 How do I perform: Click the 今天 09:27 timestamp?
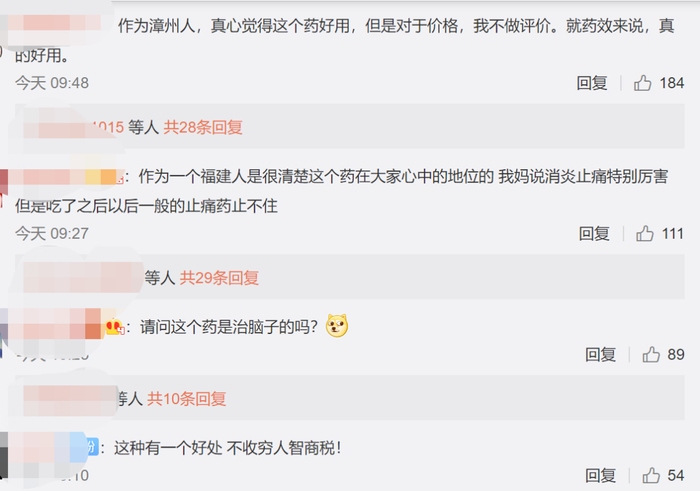point(52,233)
